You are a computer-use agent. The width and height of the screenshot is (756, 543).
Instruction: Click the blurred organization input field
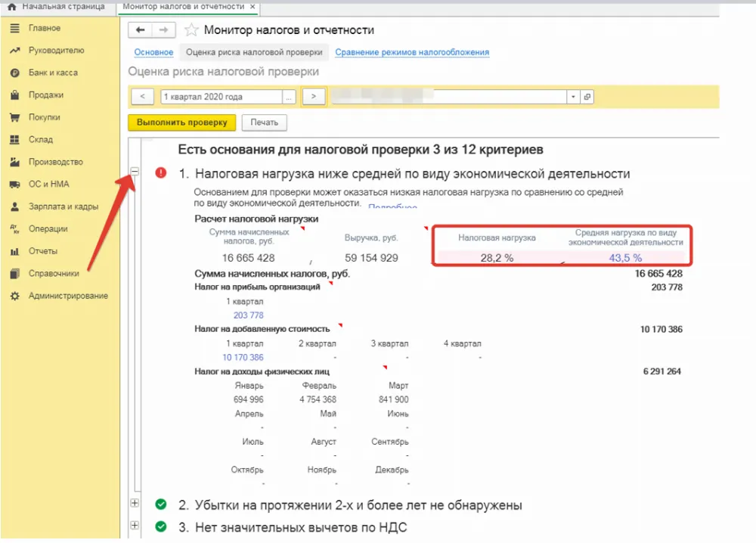click(x=448, y=97)
